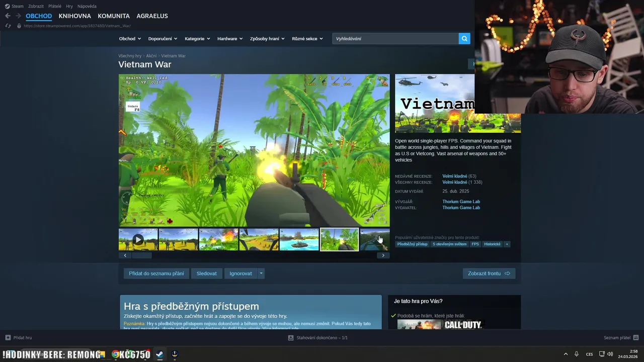Open developer link Thorium Game Lab
Viewport: 644px width, 362px height.
tap(461, 202)
